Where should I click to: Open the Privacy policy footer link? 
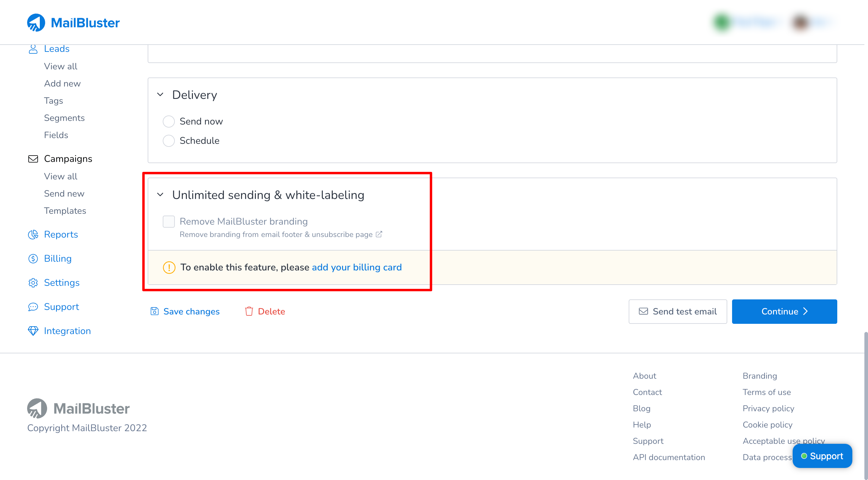click(x=768, y=409)
